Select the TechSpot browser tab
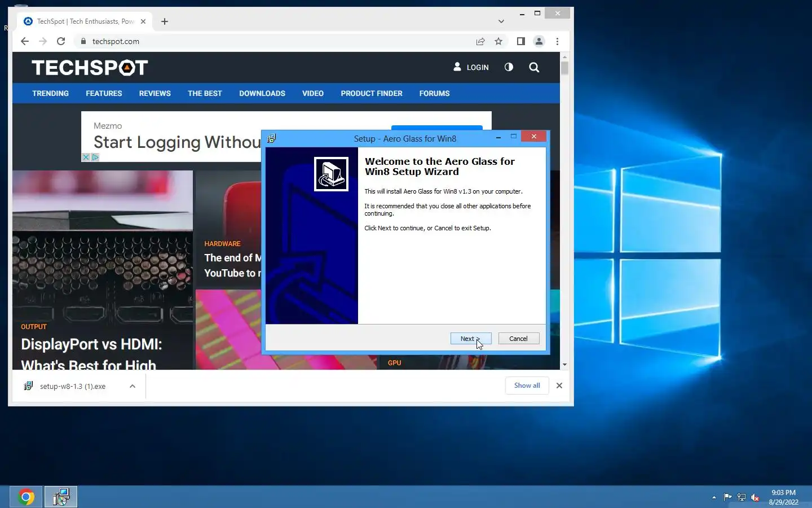This screenshot has width=812, height=508. point(85,21)
